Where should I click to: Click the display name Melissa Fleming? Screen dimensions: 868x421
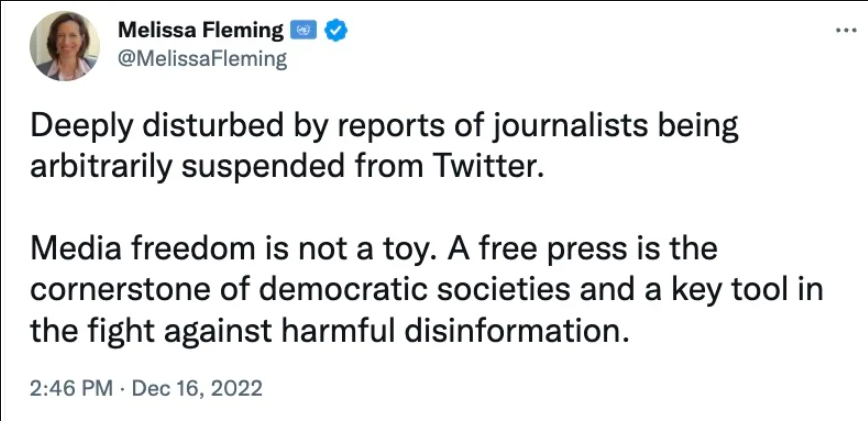pyautogui.click(x=200, y=31)
